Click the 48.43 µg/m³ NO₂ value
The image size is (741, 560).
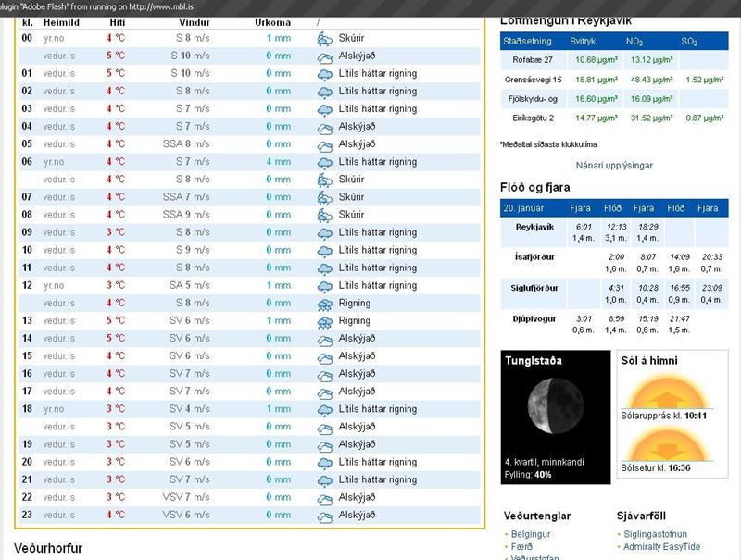652,80
